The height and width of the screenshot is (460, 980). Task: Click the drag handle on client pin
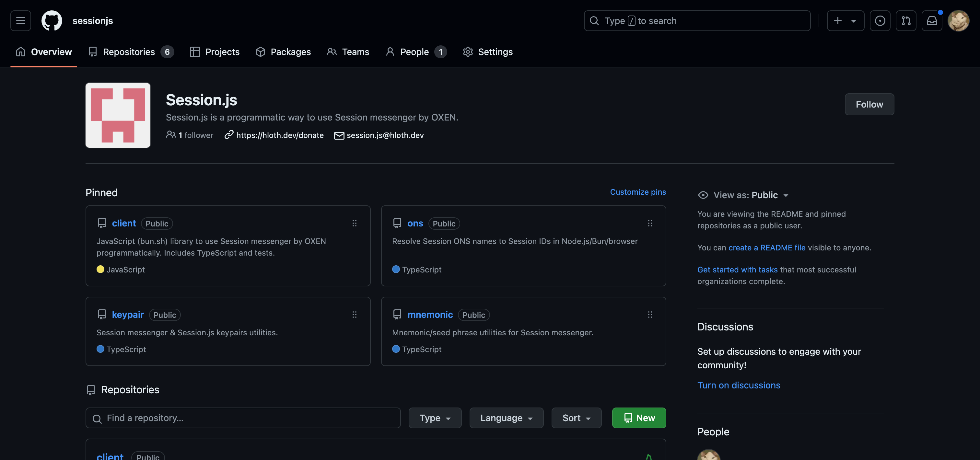(354, 223)
